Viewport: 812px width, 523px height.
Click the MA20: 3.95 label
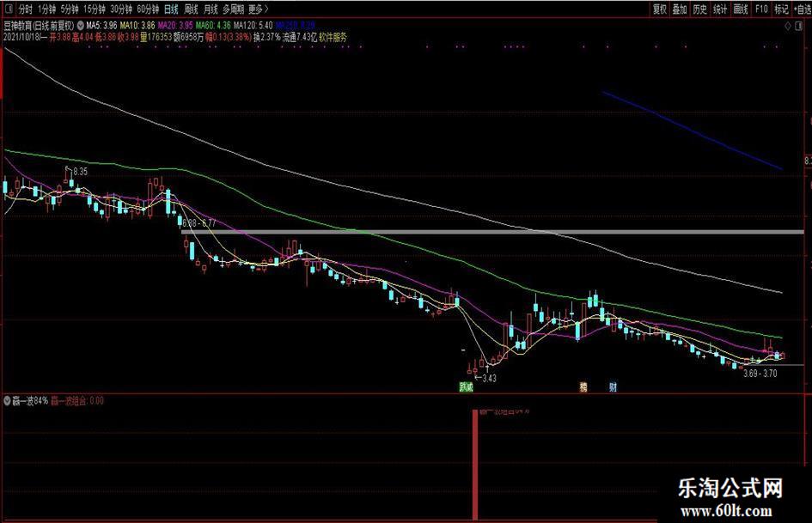[175, 25]
